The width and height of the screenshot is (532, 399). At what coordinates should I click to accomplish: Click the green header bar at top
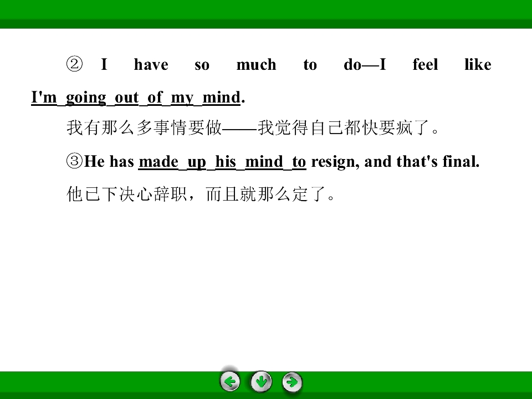click(x=266, y=12)
